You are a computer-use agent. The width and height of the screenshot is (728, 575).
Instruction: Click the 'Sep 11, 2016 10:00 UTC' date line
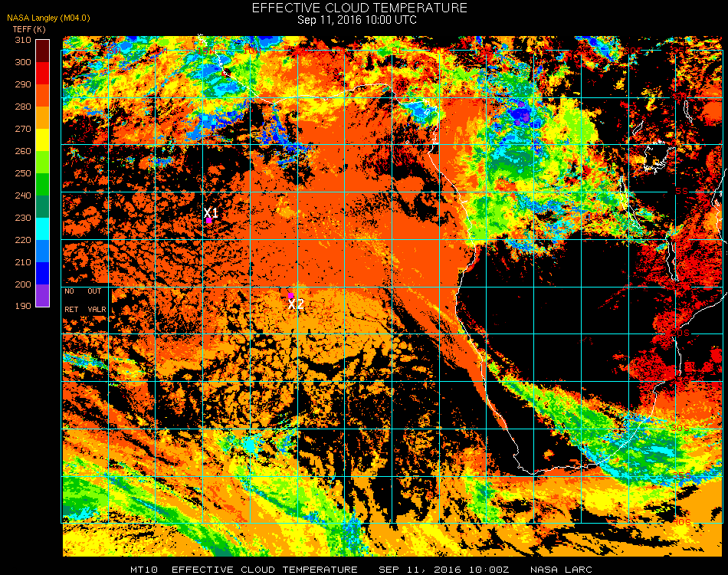356,20
